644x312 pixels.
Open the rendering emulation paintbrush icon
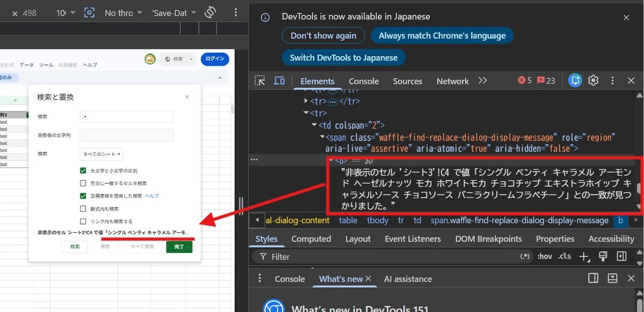pos(603,256)
